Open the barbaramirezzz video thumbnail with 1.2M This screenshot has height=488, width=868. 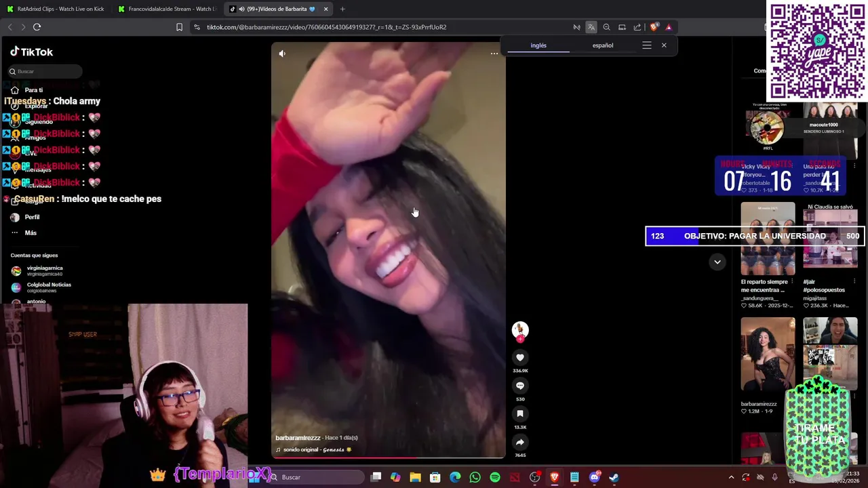pyautogui.click(x=768, y=354)
